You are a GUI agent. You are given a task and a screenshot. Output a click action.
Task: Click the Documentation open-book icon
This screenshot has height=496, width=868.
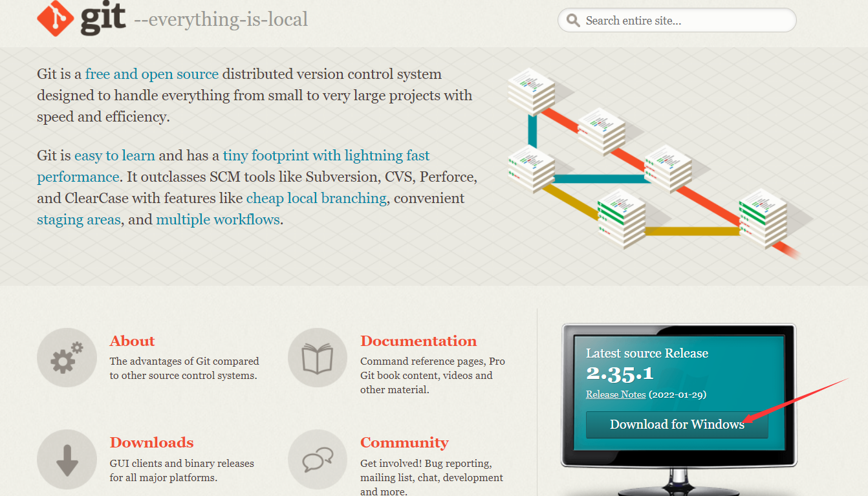pyautogui.click(x=317, y=358)
